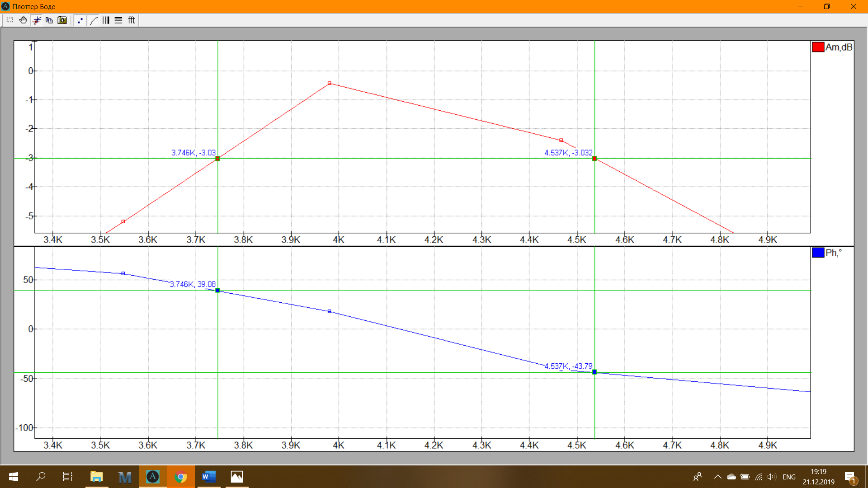Click the Плоттер Боде title bar app icon
The height and width of the screenshot is (488, 868).
(x=5, y=6)
